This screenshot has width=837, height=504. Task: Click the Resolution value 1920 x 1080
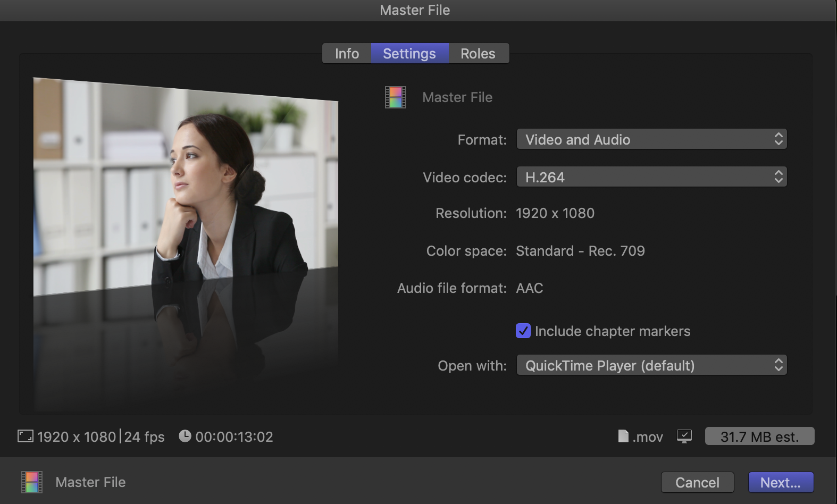click(555, 213)
